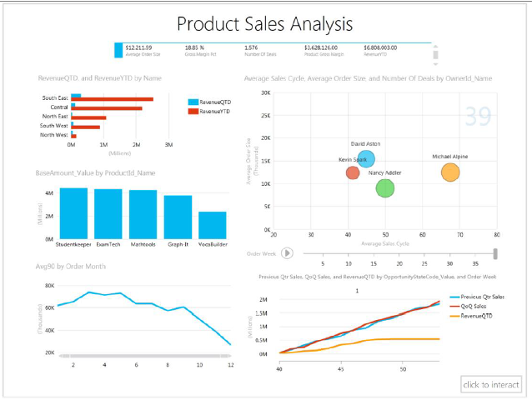532x400 pixels.
Task: Select the David Aston blue bubble
Action: coord(365,158)
